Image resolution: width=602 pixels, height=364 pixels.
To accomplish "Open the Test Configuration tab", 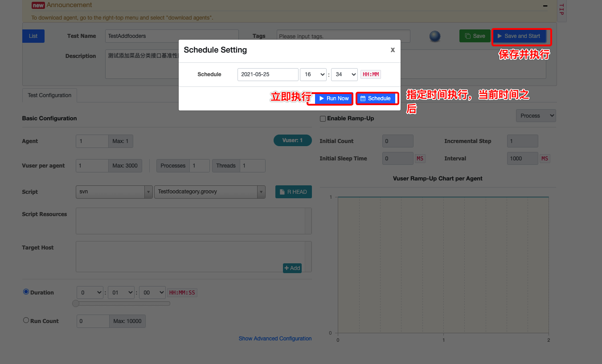I will (x=49, y=95).
